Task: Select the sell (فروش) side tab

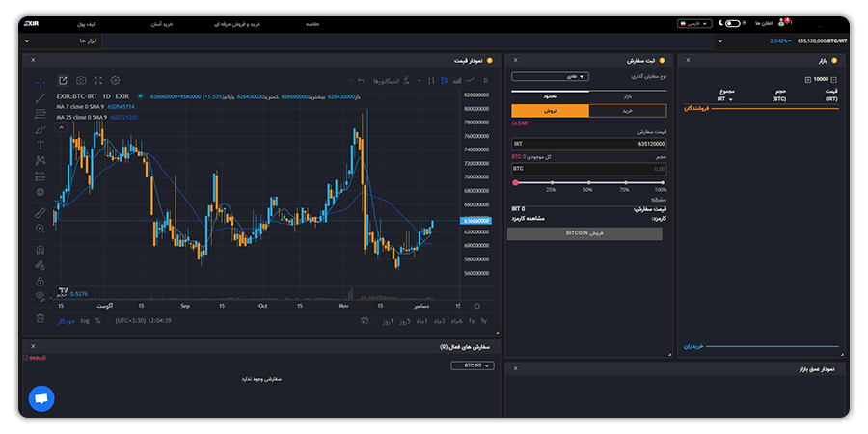Action: point(551,111)
